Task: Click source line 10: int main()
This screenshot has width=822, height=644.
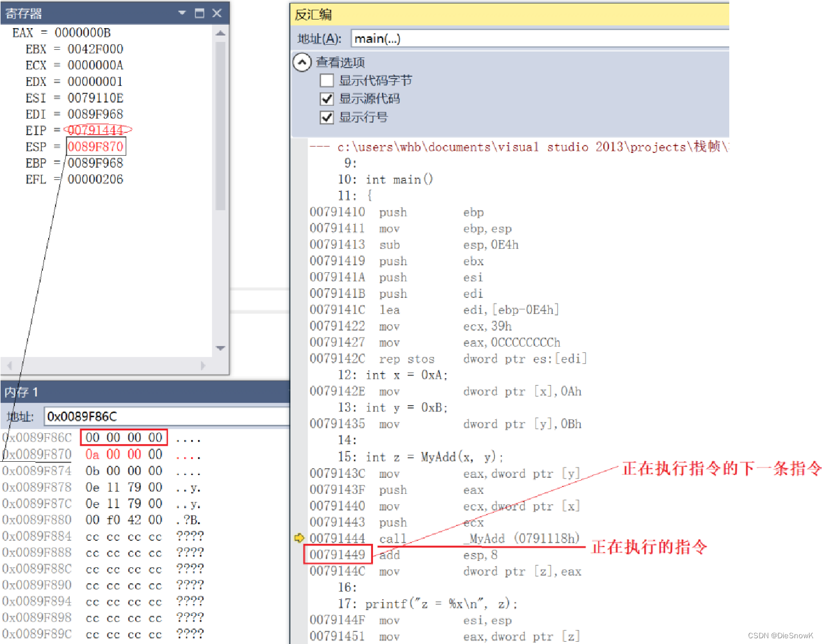Action: click(386, 180)
